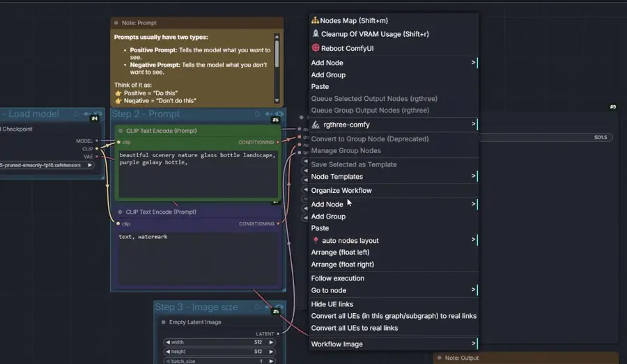Expand the Go to node submenu
This screenshot has height=364, width=627.
pos(394,290)
